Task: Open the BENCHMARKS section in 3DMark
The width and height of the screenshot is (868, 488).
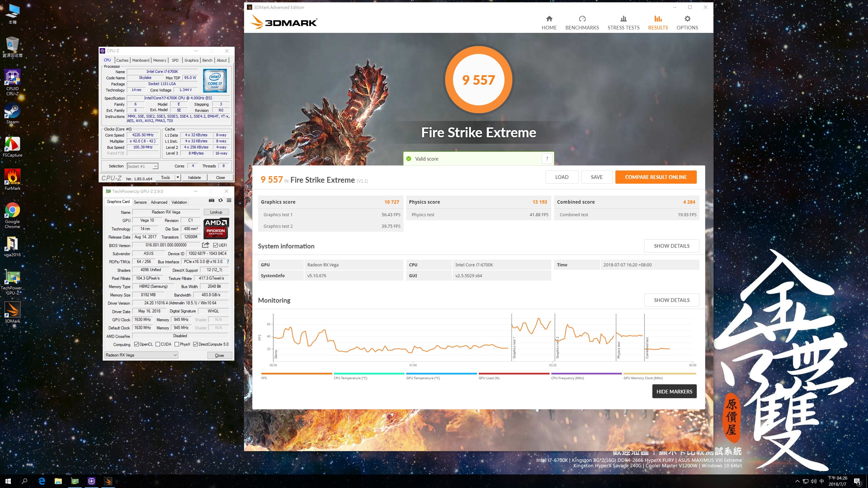Action: [582, 23]
